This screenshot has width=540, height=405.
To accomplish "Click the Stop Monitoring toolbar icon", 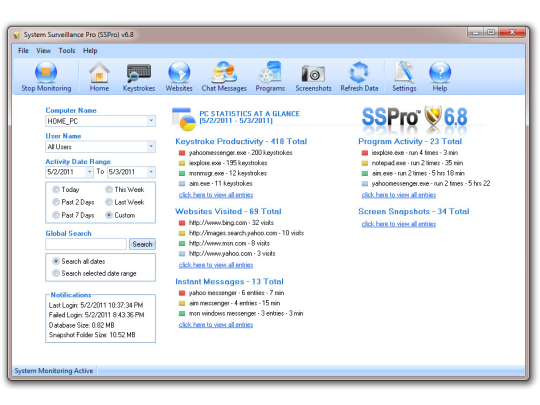I will 46,72.
